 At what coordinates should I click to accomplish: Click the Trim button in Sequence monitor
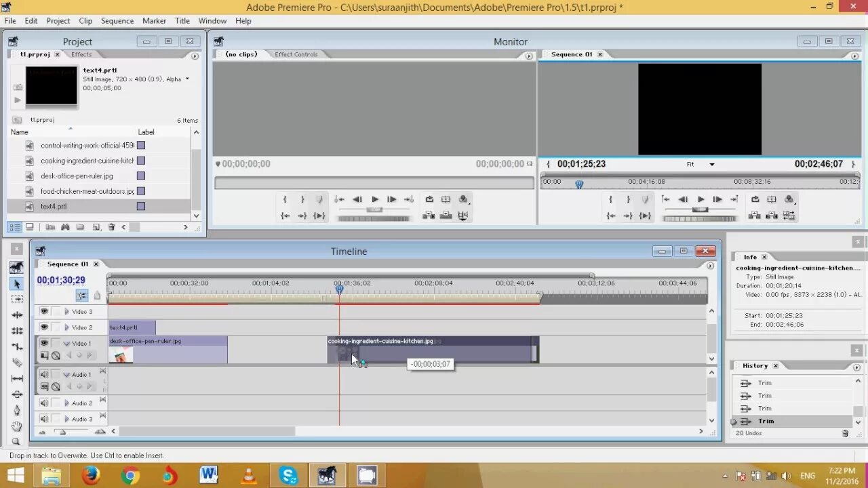[789, 216]
